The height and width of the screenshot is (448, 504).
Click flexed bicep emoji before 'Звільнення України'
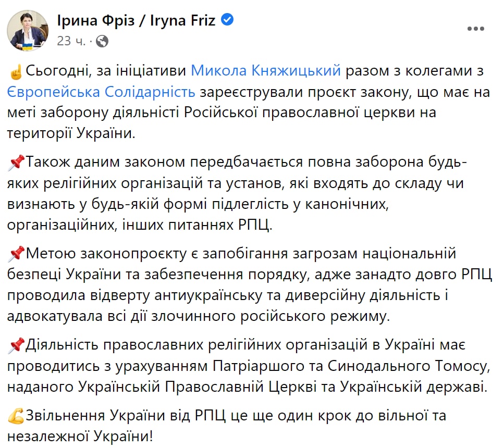point(17,417)
